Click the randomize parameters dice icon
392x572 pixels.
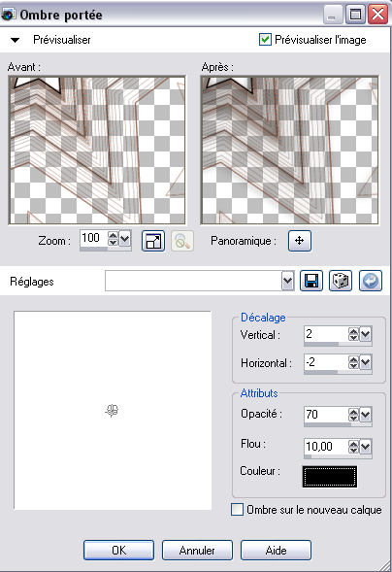coord(341,281)
